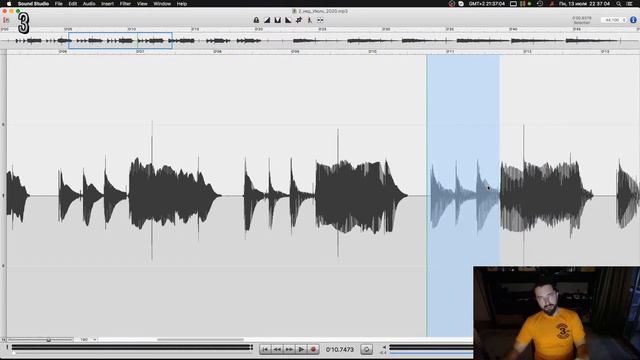Click the input level meter bar
Image resolution: width=640 pixels, height=360 pixels.
point(132,347)
